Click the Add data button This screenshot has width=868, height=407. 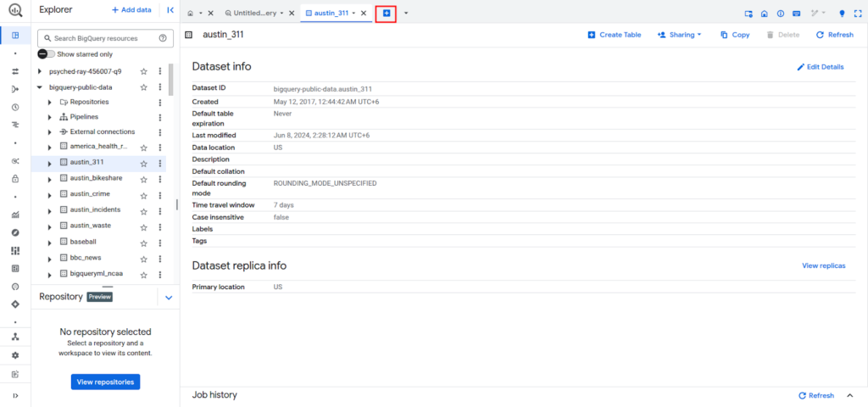[x=131, y=10]
